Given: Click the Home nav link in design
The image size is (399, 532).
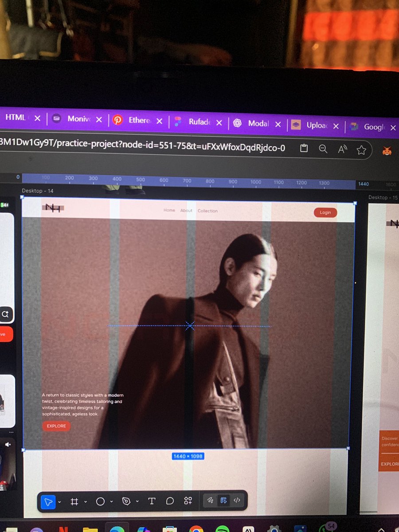Looking at the screenshot, I should (x=169, y=211).
